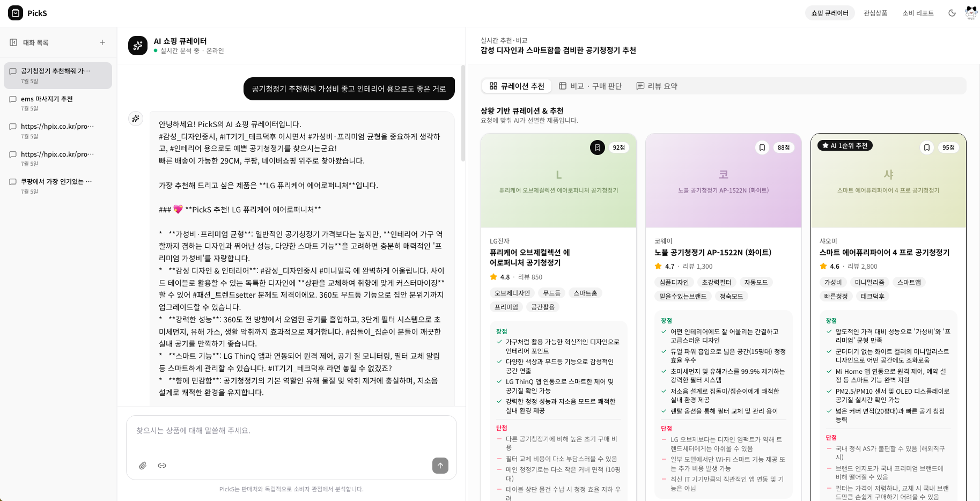The image size is (980, 501).
Task: Open the user profile avatar
Action: (971, 13)
